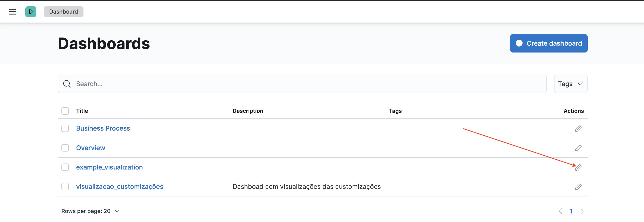
Task: Edit Overview using pencil icon
Action: click(x=578, y=148)
